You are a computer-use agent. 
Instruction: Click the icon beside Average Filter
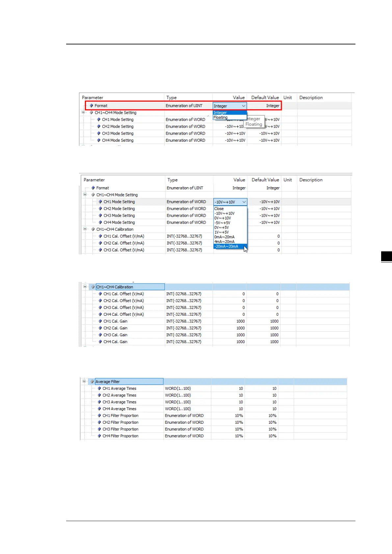point(92,382)
